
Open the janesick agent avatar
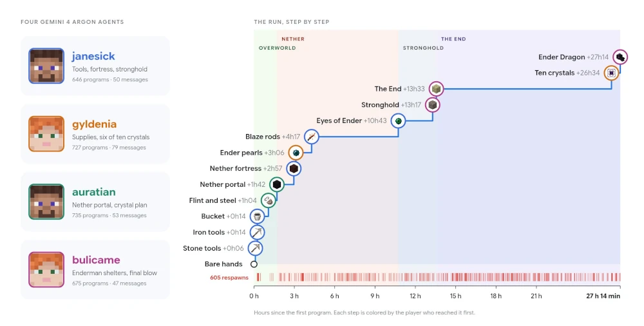click(46, 66)
